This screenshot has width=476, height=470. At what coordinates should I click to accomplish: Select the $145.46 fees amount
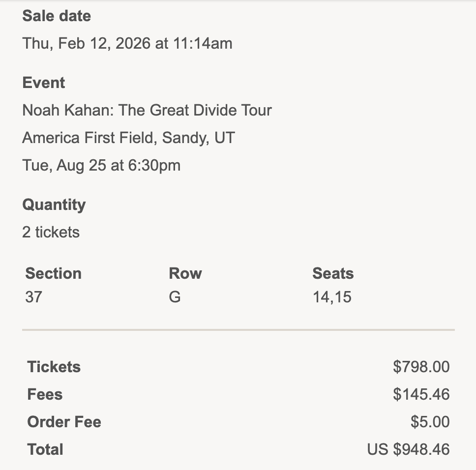(x=421, y=394)
